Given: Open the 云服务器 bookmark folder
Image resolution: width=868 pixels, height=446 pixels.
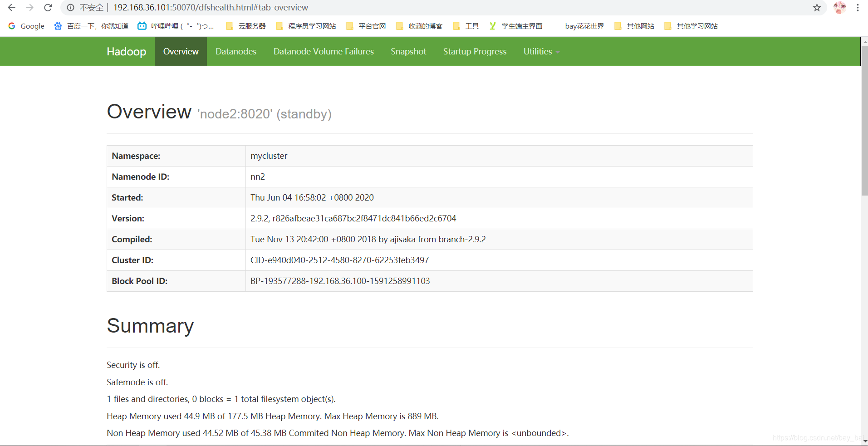Looking at the screenshot, I should pos(245,26).
